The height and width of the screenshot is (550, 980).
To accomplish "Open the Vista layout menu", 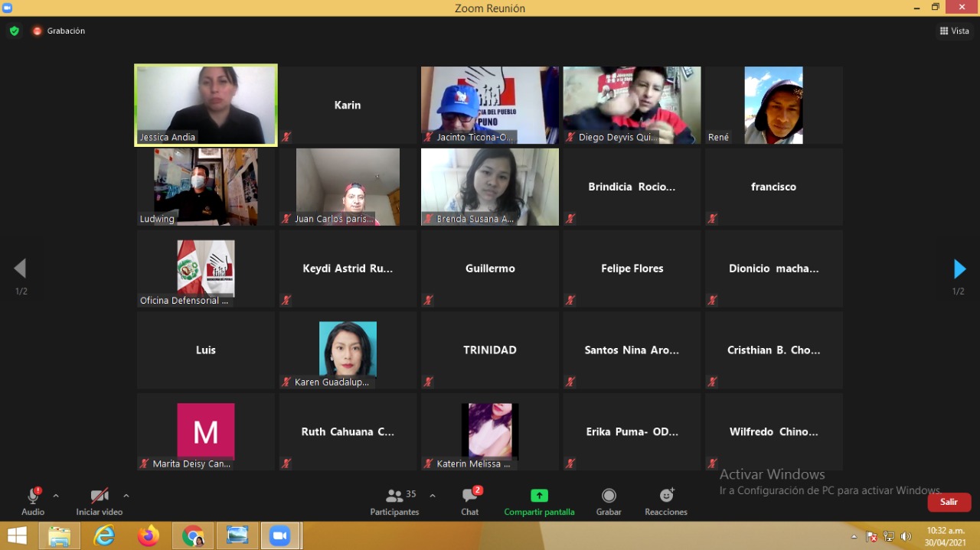I will (x=955, y=31).
